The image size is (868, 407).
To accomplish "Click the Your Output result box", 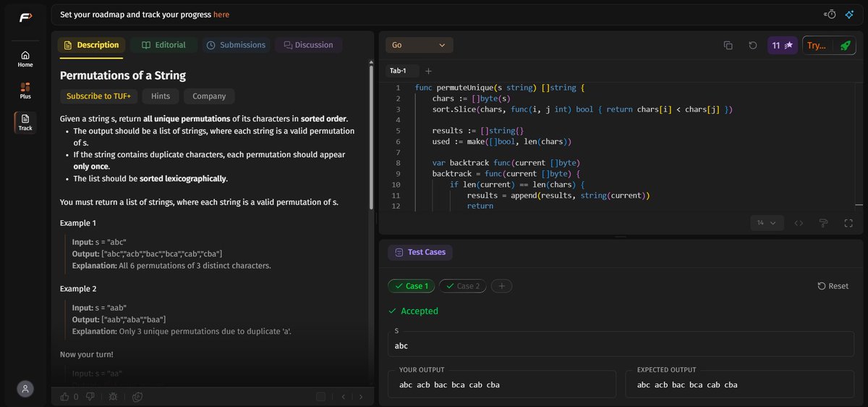I will (x=502, y=384).
